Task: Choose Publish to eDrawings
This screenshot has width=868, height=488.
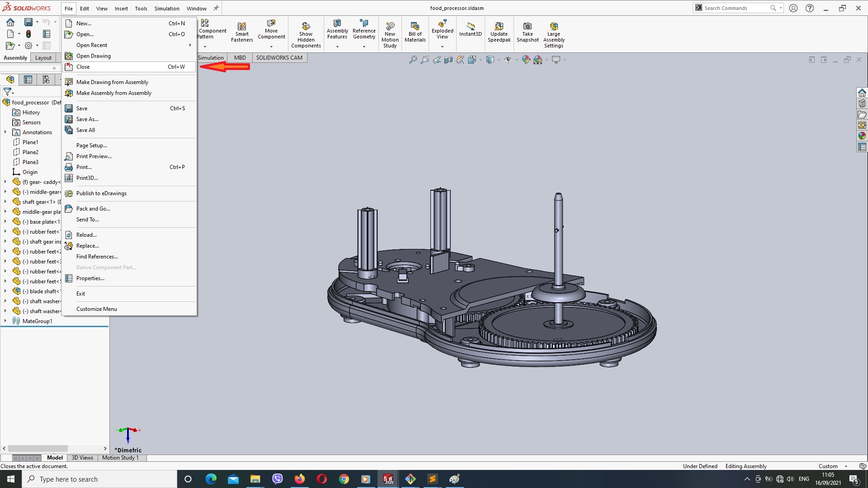Action: pyautogui.click(x=129, y=193)
